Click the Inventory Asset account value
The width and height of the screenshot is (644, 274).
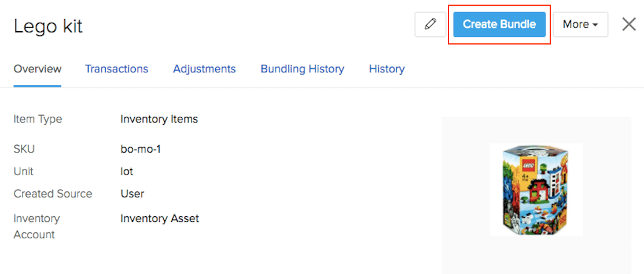pyautogui.click(x=160, y=219)
